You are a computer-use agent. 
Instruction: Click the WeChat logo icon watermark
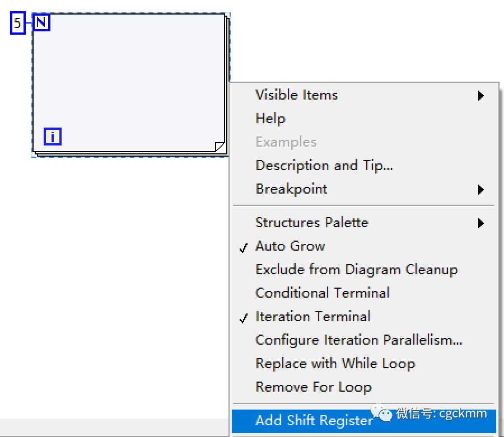click(x=385, y=415)
